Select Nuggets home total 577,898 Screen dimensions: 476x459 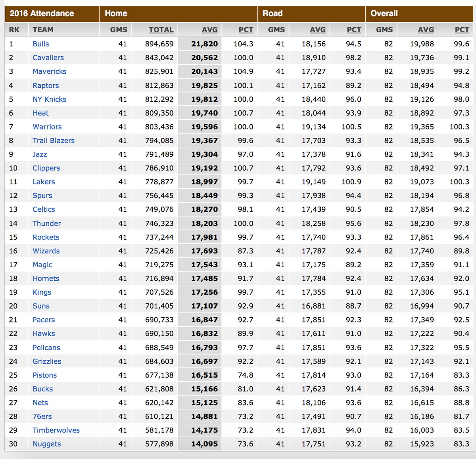click(159, 444)
